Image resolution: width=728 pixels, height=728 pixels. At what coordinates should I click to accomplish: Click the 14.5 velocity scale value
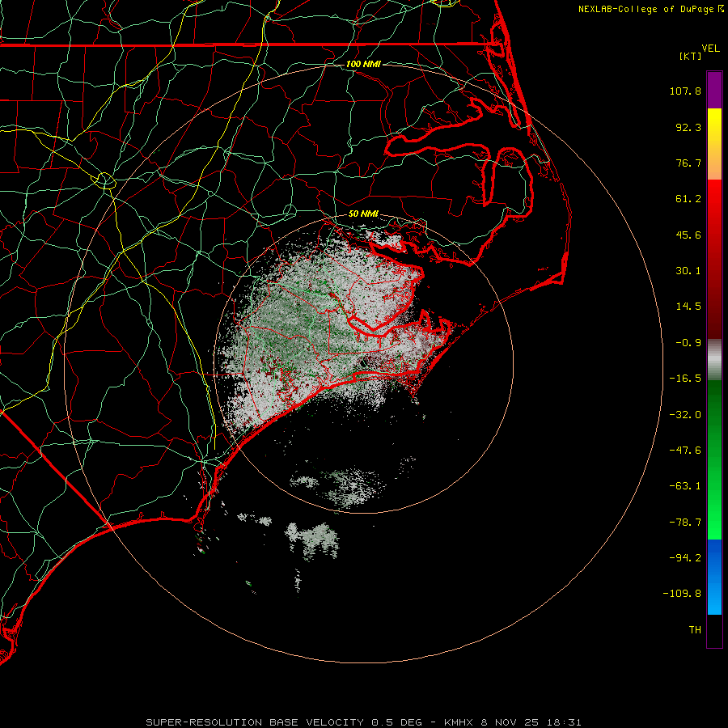coord(688,307)
